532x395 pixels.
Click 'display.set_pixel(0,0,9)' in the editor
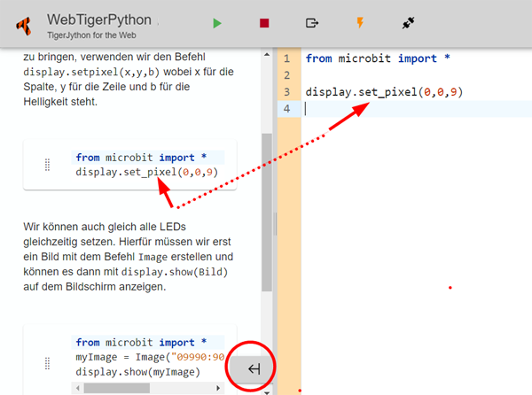tap(384, 92)
